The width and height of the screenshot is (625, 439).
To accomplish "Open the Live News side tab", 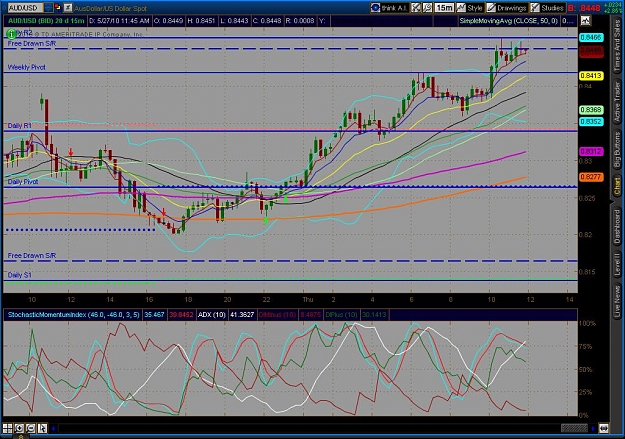I will tap(617, 299).
